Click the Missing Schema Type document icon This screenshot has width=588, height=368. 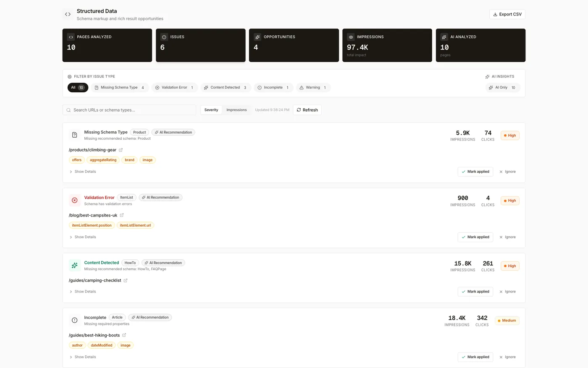[74, 135]
